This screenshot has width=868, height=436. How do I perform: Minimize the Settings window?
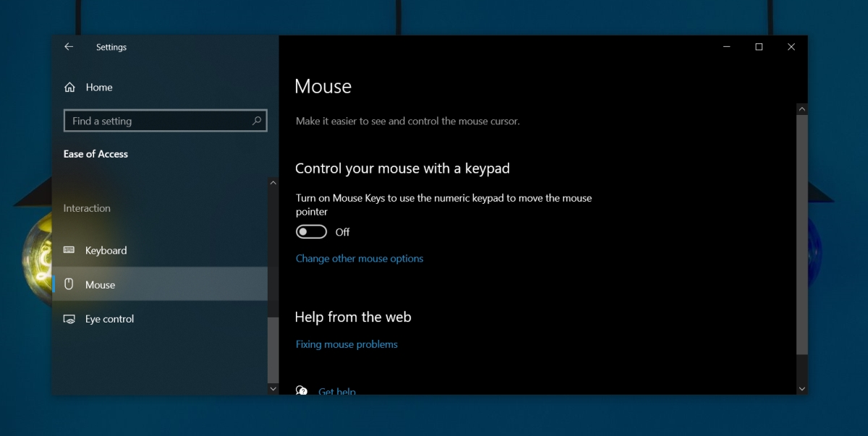point(726,47)
